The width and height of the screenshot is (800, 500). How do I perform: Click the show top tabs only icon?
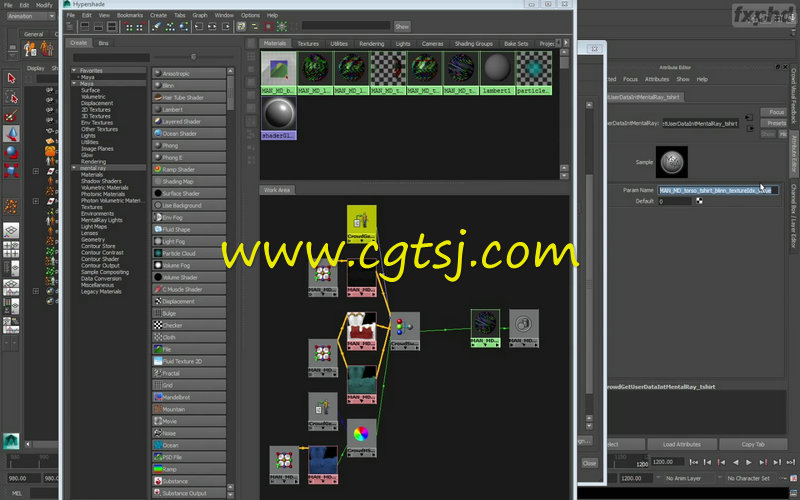click(x=85, y=26)
